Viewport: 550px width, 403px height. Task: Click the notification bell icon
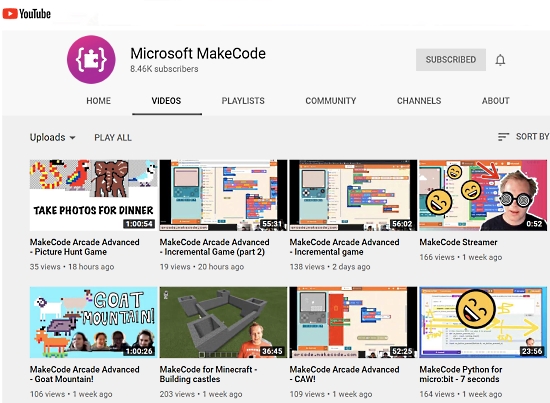tap(500, 60)
